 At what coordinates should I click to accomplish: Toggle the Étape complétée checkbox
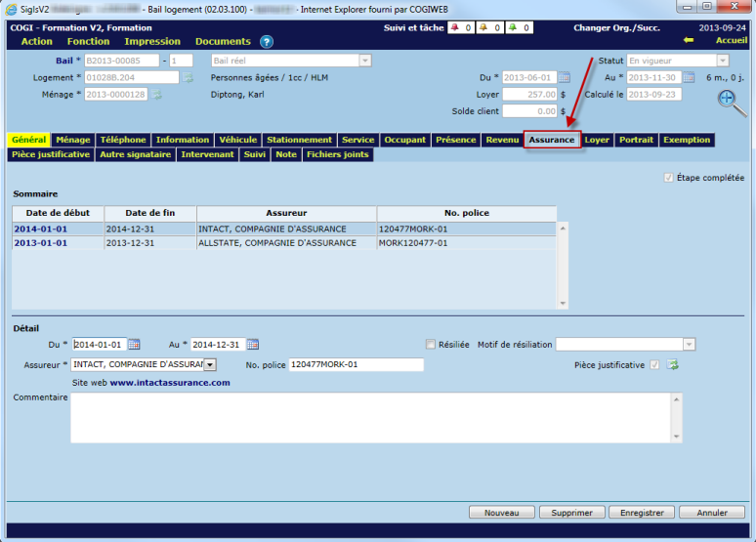668,178
